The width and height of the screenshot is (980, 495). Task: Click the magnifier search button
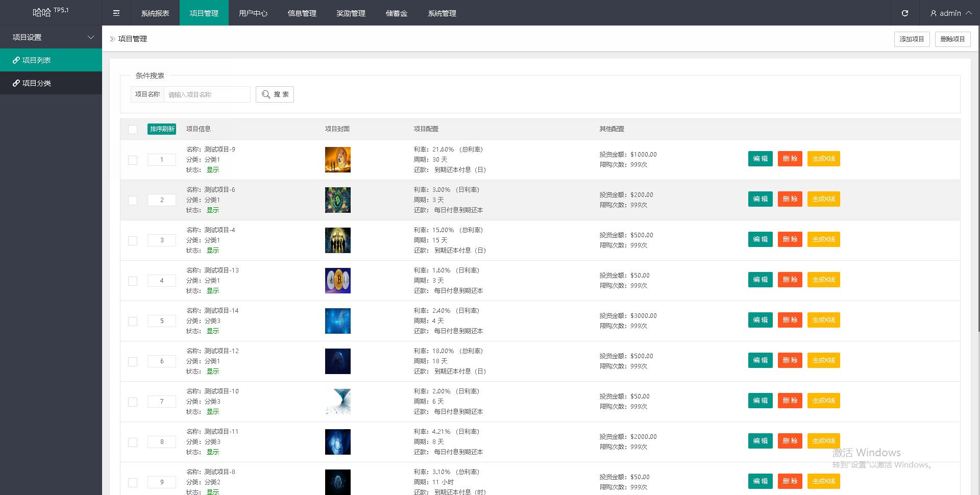point(275,94)
